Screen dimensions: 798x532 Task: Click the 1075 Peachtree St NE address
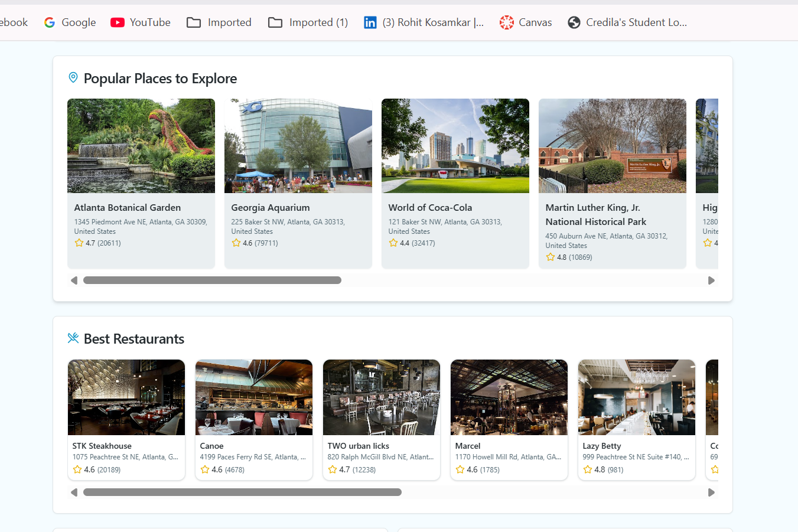pos(125,457)
